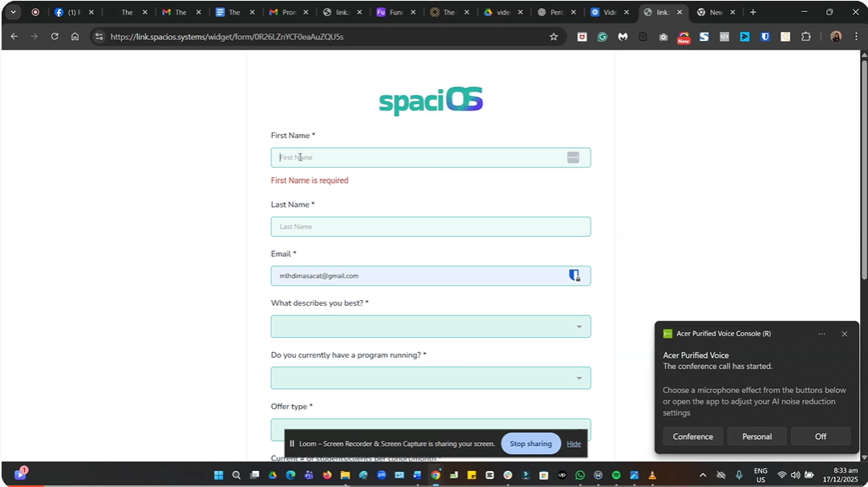Image resolution: width=868 pixels, height=487 pixels.
Task: Go back with the browser back arrow
Action: tap(14, 37)
